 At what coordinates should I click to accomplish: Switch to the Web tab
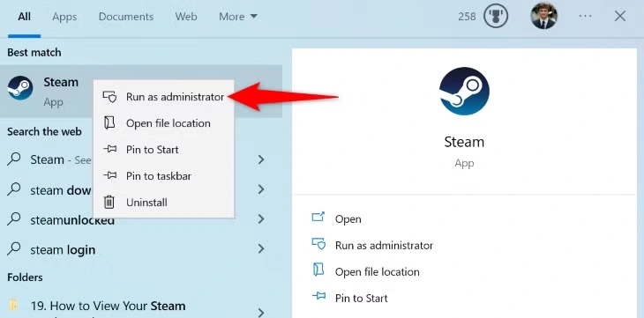[186, 17]
